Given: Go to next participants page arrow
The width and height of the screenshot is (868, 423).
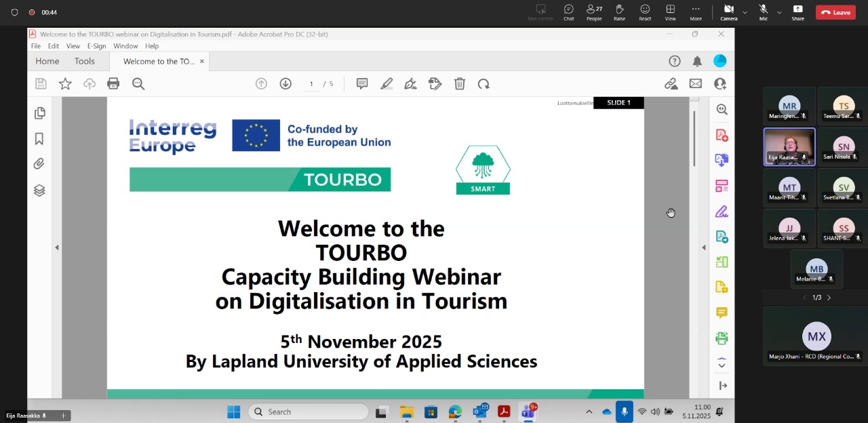Looking at the screenshot, I should 829,298.
